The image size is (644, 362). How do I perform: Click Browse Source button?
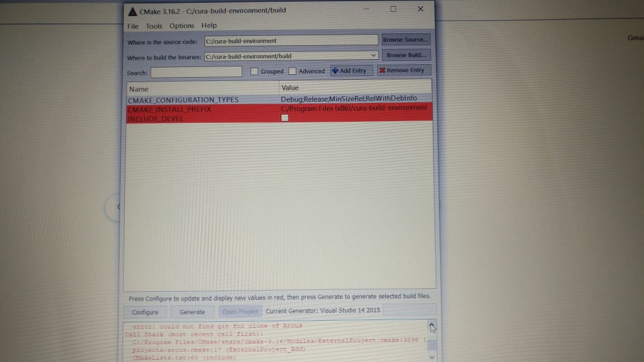pos(406,40)
